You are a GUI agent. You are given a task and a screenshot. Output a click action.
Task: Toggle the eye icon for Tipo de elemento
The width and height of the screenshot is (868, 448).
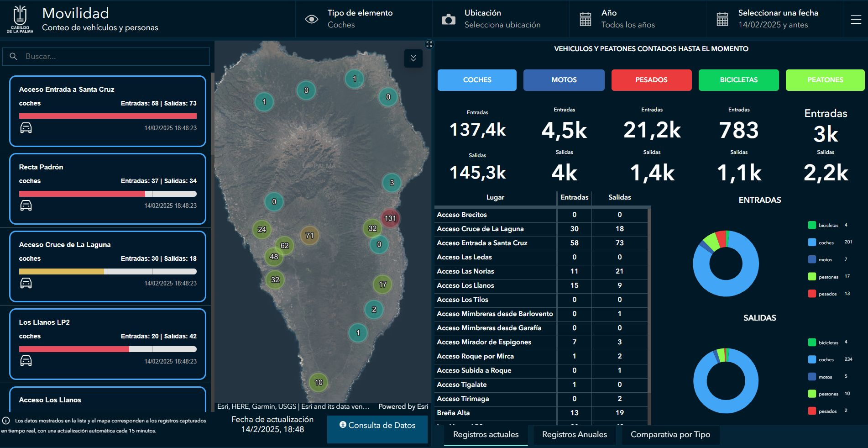point(311,19)
